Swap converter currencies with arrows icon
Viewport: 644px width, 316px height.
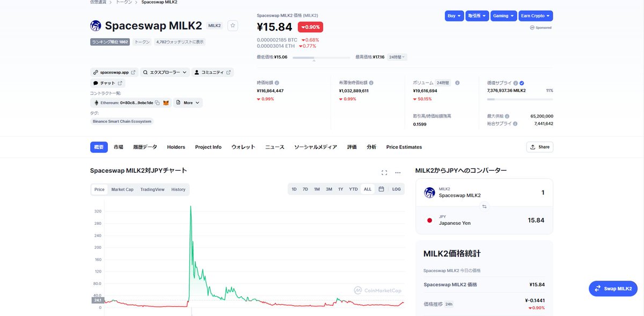(484, 207)
